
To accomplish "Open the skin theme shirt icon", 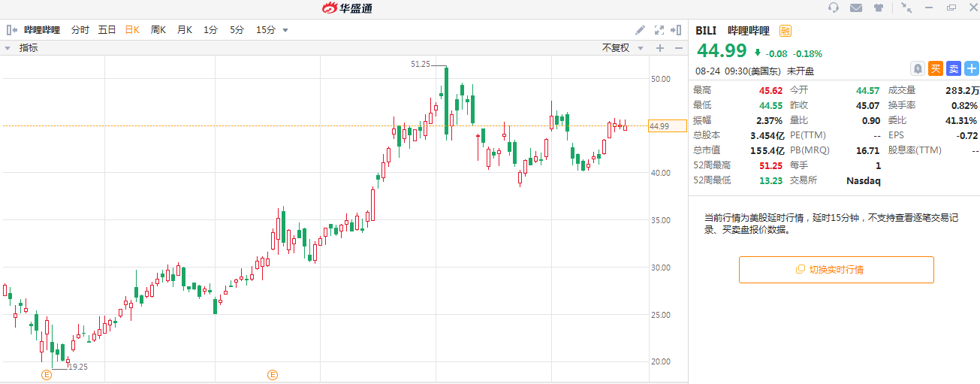I will [x=878, y=8].
